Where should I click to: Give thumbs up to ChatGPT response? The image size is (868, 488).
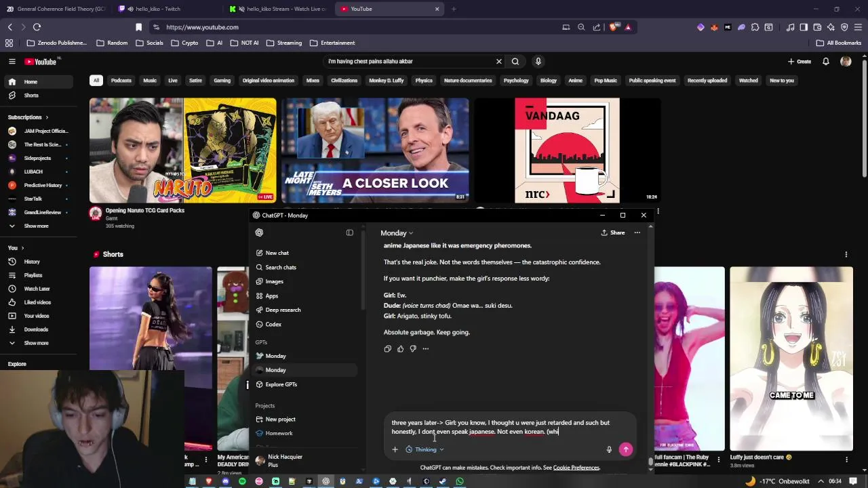400,349
